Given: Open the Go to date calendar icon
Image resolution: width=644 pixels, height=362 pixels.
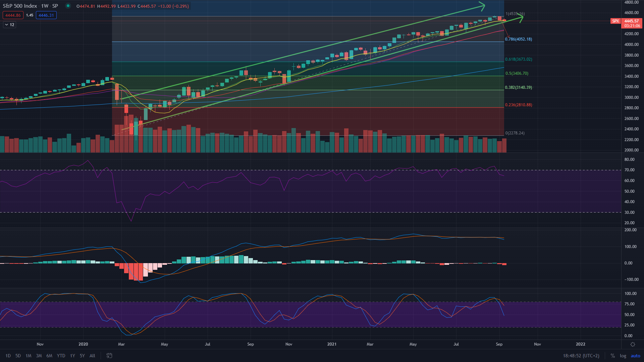Looking at the screenshot, I should point(109,356).
